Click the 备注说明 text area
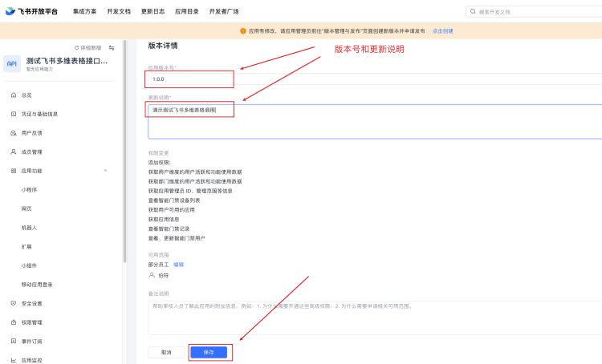 pos(375,317)
